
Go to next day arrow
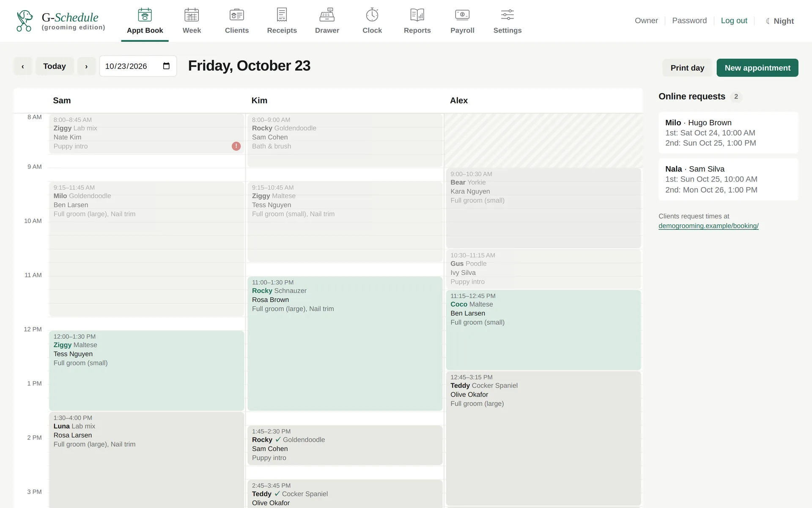pos(86,66)
